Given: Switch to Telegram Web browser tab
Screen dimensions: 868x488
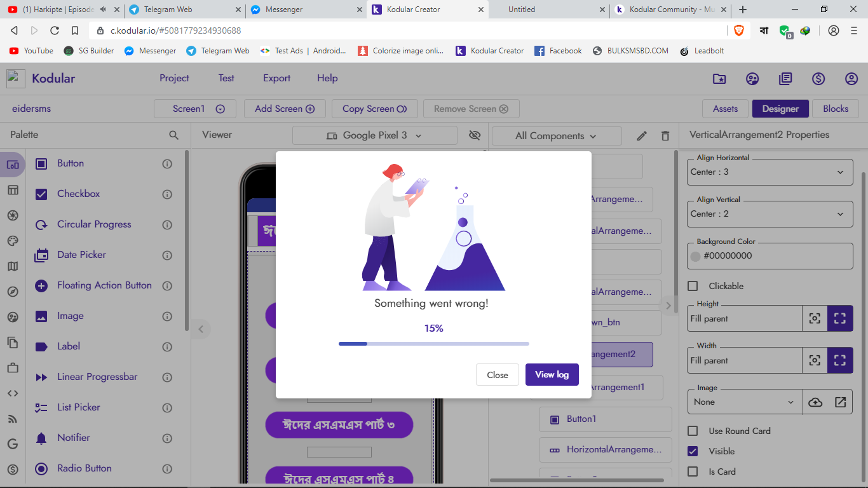Looking at the screenshot, I should [x=183, y=10].
